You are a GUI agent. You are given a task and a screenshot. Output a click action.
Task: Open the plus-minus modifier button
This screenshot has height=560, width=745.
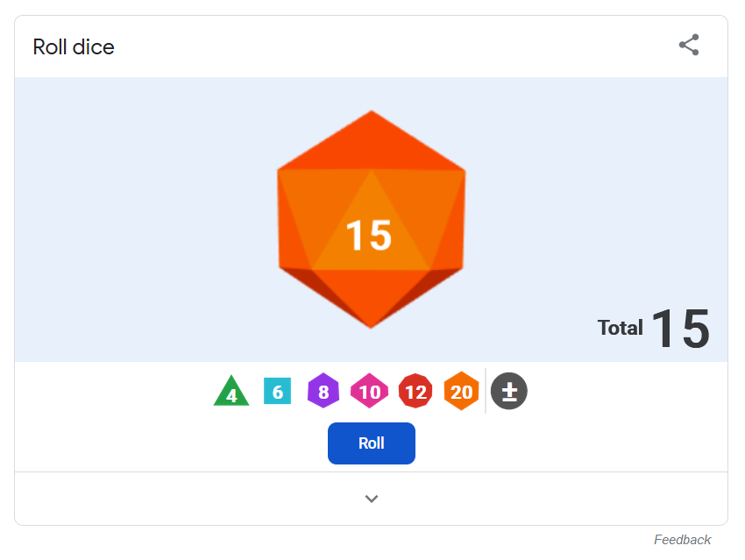coord(509,391)
